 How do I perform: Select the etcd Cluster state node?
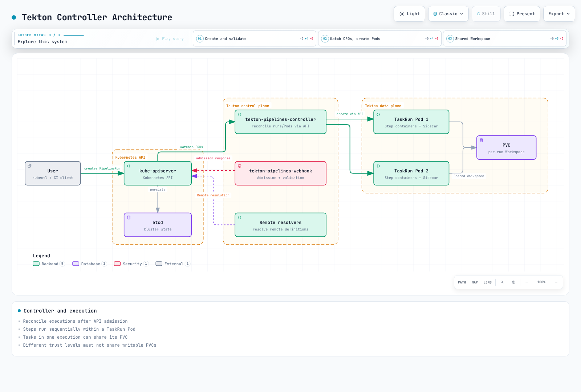pyautogui.click(x=158, y=225)
